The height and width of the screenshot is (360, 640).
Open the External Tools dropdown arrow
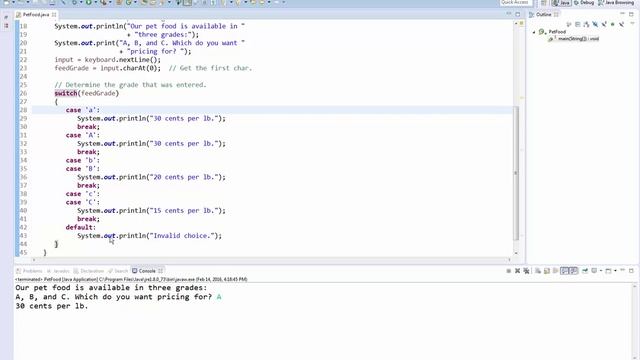click(x=110, y=2)
